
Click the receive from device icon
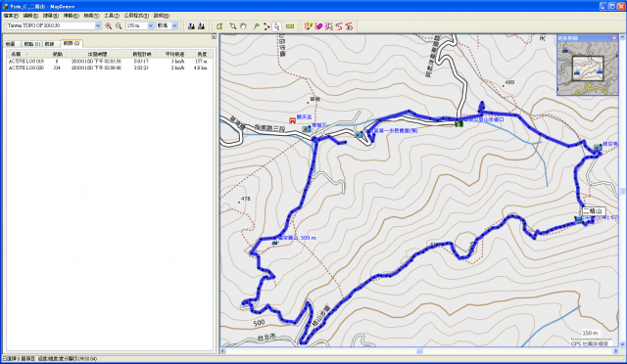(x=201, y=26)
